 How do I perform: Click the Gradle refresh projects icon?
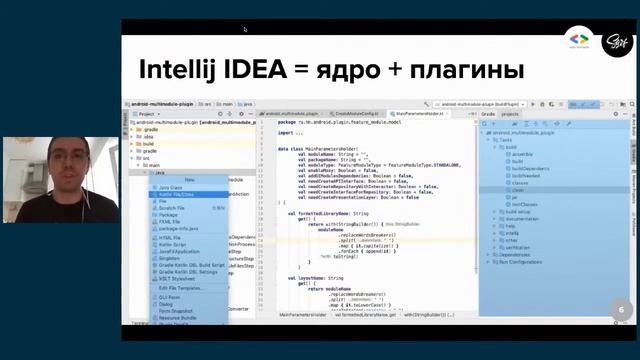tap(484, 124)
